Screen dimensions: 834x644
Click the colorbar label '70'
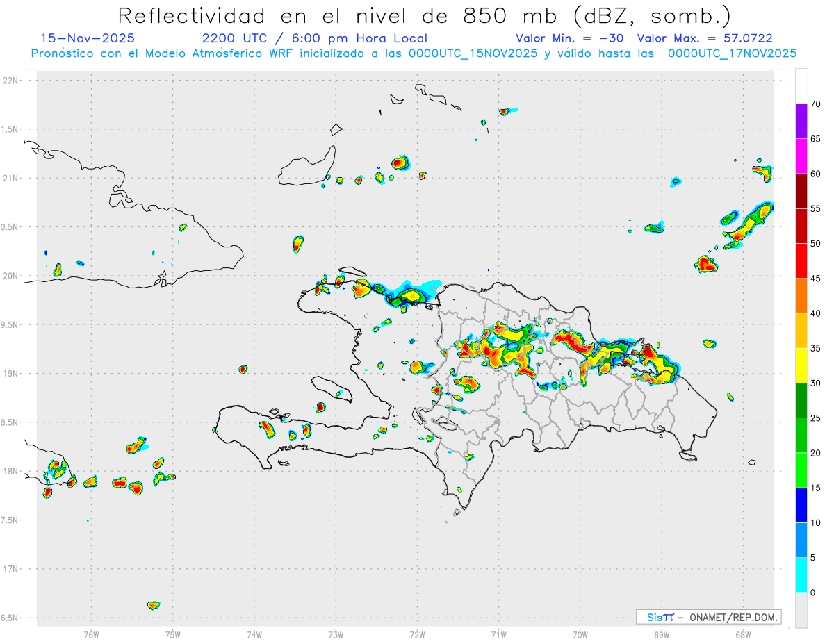point(815,104)
